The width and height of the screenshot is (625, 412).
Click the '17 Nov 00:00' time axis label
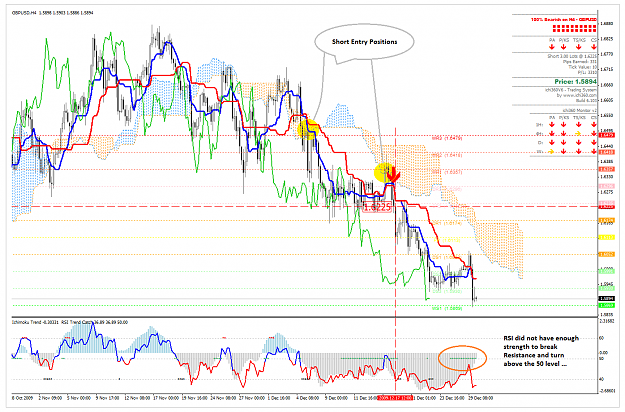click(x=166, y=398)
